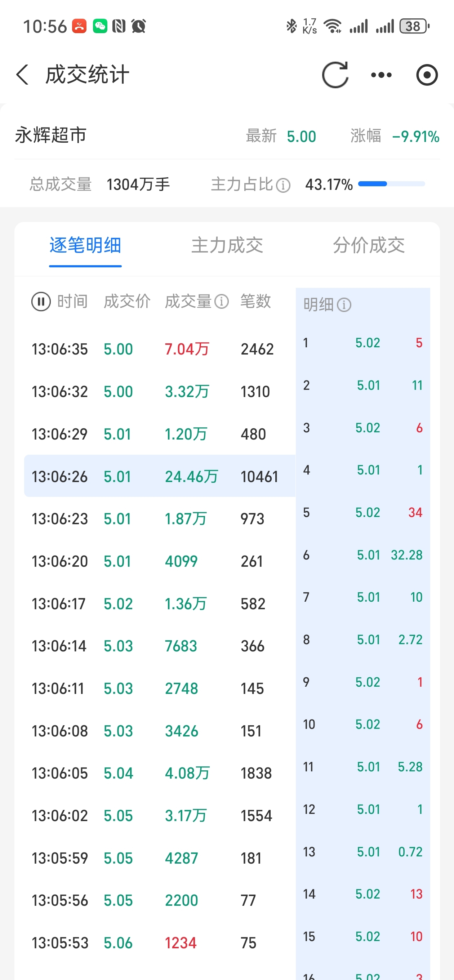This screenshot has height=980, width=454.
Task: Tap detail entry 2 with volume 11
Action: click(363, 386)
